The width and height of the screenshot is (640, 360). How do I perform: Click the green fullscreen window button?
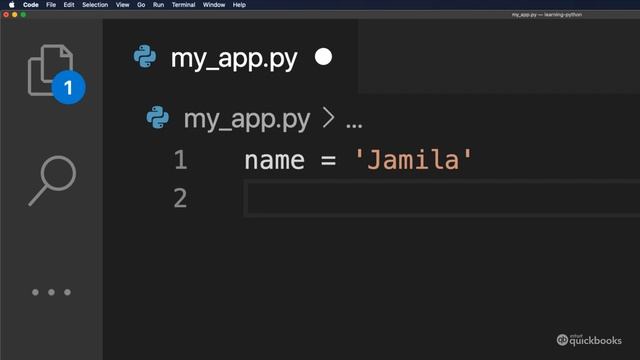[23, 15]
